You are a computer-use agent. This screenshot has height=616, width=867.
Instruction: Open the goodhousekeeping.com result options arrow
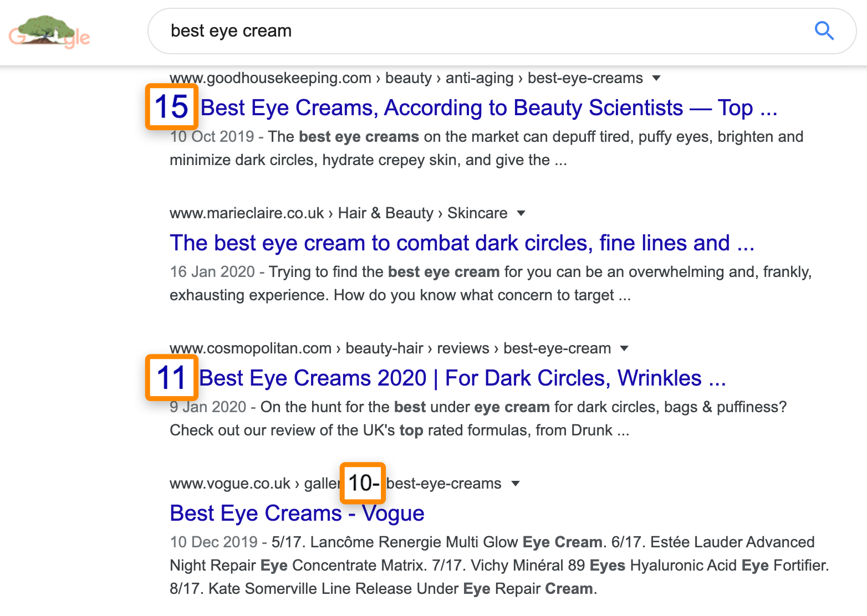pos(656,78)
